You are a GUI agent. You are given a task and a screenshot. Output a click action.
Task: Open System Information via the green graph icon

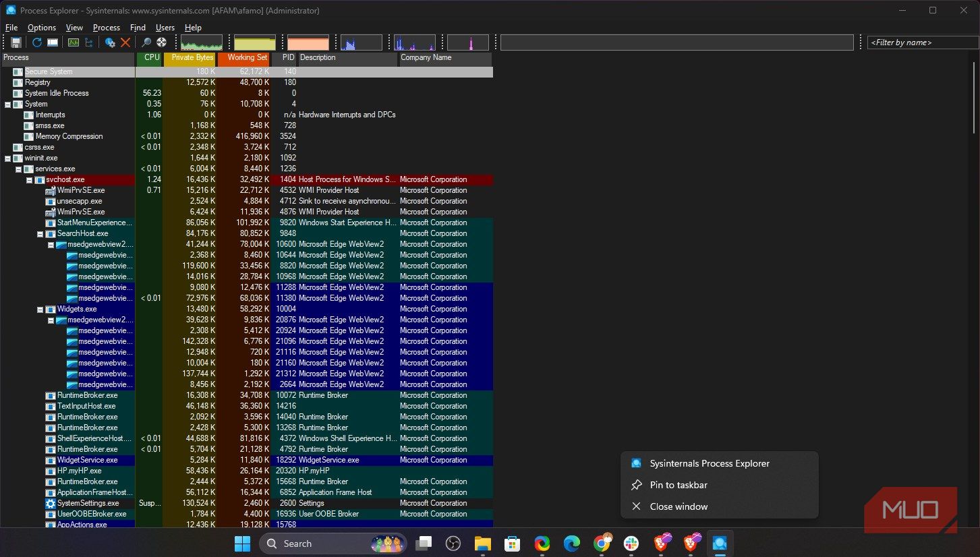pos(73,42)
